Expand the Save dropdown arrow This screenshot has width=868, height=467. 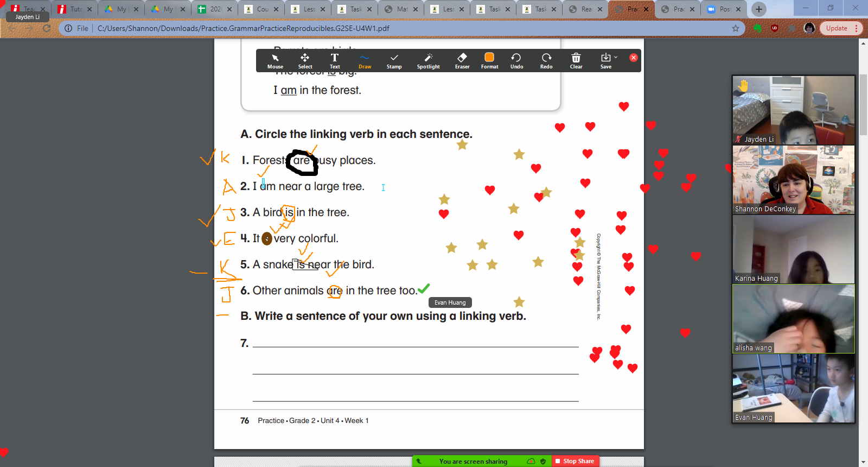(x=616, y=57)
